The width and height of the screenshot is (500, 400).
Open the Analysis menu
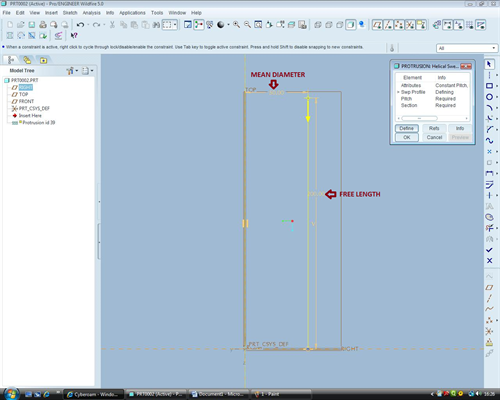click(x=91, y=13)
